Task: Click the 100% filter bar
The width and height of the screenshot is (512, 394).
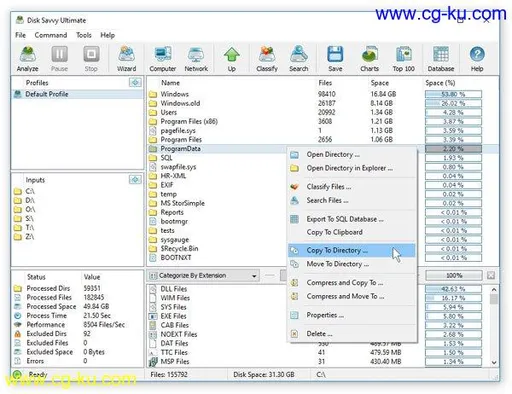Action: [x=454, y=275]
